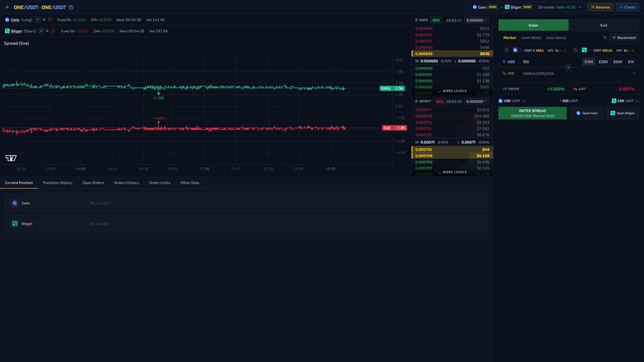Open the 30 routes dropdown
Viewport: 644px width, 362px height.
559,7
